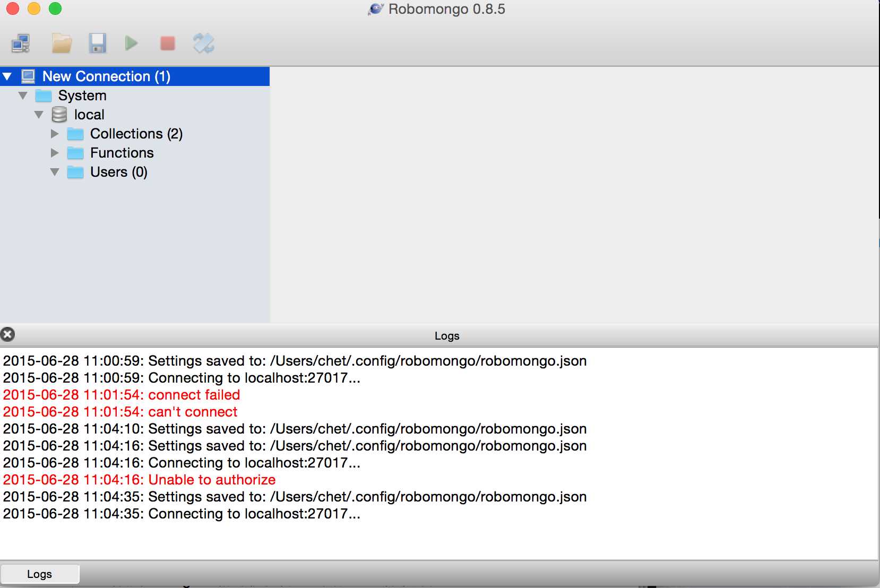The image size is (880, 588).
Task: Select the New Connection (1) row
Action: click(x=135, y=76)
